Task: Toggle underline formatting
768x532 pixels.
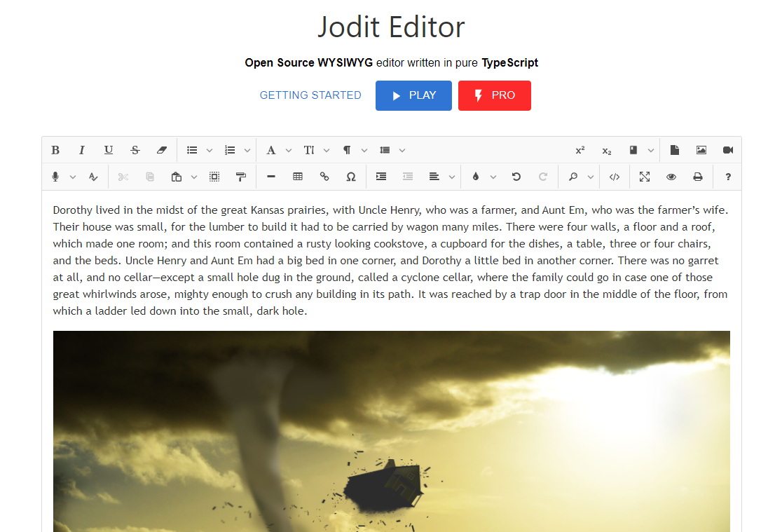Action: point(109,150)
